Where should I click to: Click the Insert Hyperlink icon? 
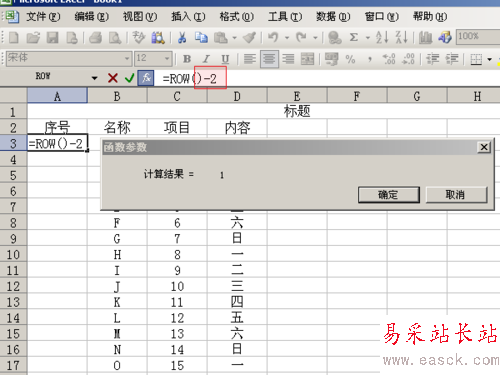(334, 37)
